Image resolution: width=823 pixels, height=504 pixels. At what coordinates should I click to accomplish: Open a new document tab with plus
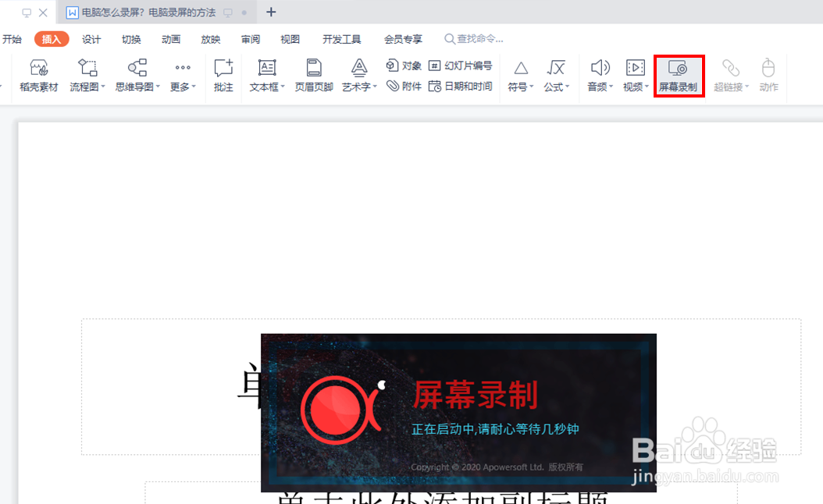pos(271,12)
